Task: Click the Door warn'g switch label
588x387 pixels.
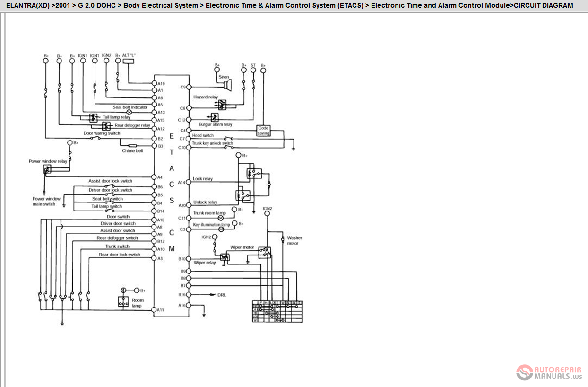Action: pyautogui.click(x=102, y=133)
